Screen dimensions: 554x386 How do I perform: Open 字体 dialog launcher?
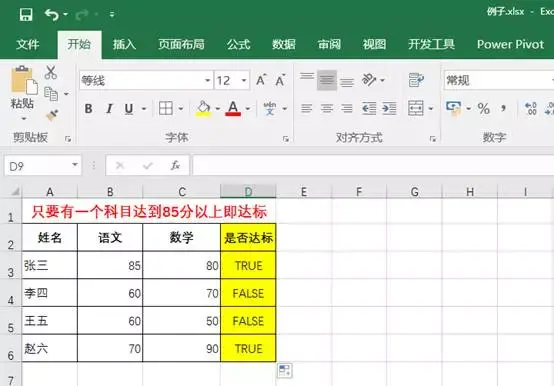coord(285,139)
